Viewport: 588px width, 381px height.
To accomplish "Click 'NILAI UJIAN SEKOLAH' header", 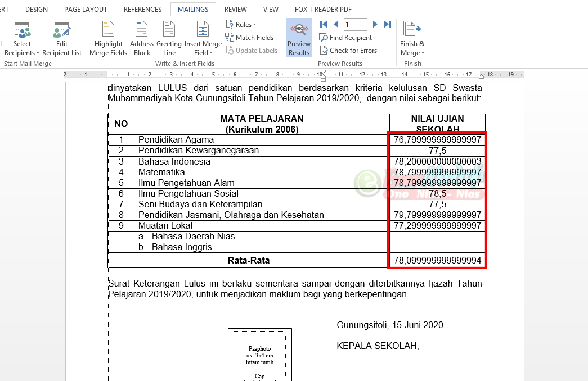I will 438,124.
